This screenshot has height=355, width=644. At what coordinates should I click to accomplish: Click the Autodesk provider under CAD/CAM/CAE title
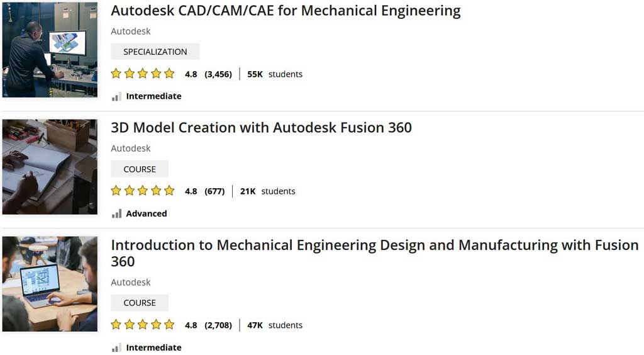[131, 31]
